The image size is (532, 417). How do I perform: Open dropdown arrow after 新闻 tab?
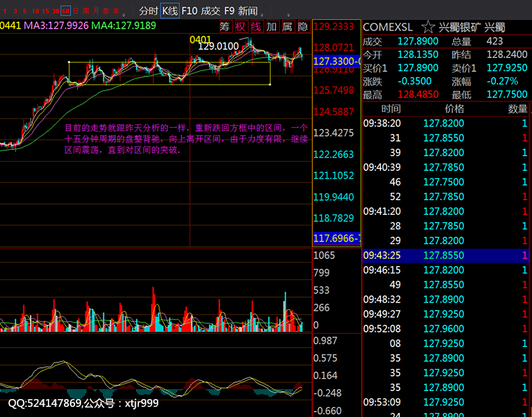click(262, 15)
